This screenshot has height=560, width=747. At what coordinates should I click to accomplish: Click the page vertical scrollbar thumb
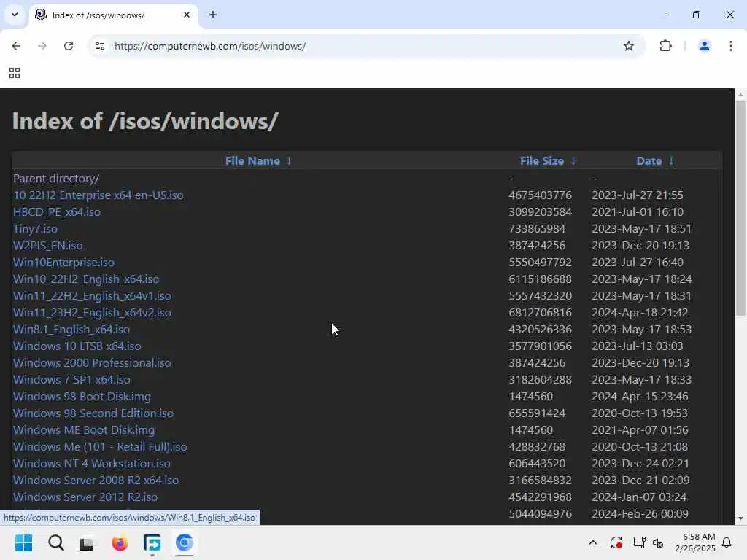[740, 208]
